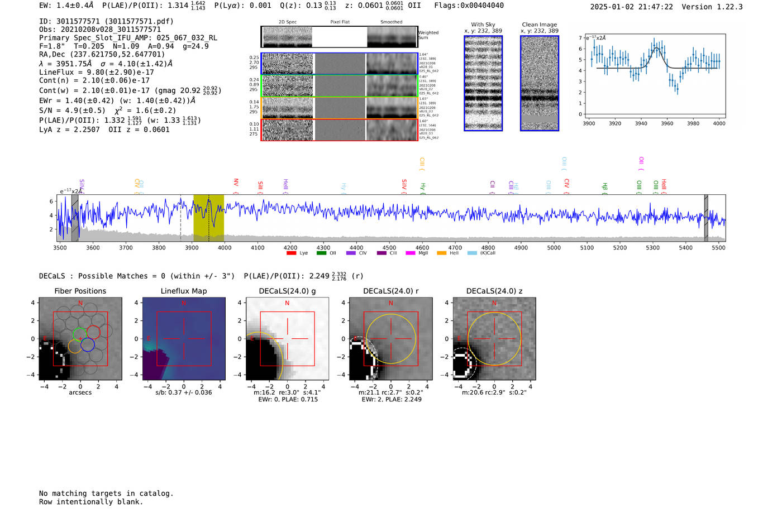The width and height of the screenshot is (782, 532).
Task: Click the light blue (K)CaII legend swatch
Action: tap(472, 253)
